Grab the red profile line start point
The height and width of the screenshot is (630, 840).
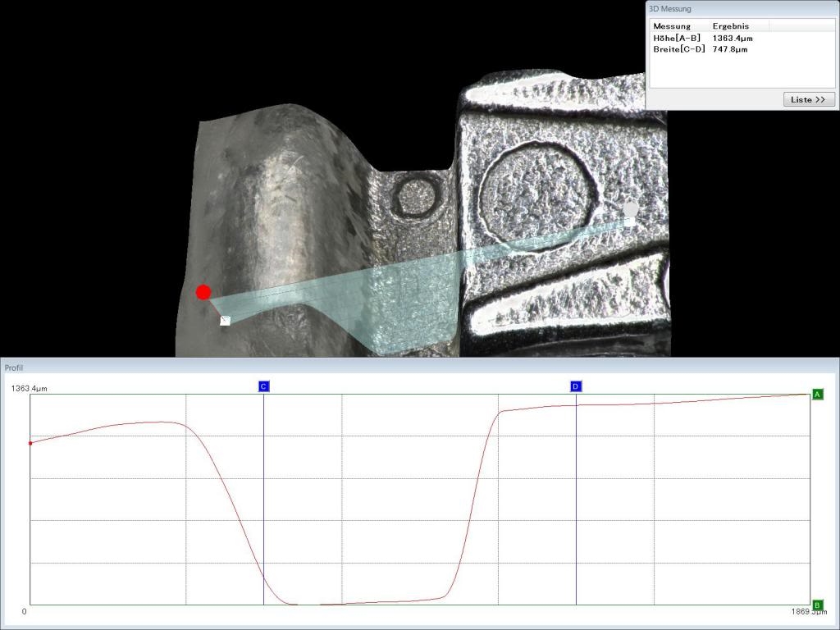(203, 292)
